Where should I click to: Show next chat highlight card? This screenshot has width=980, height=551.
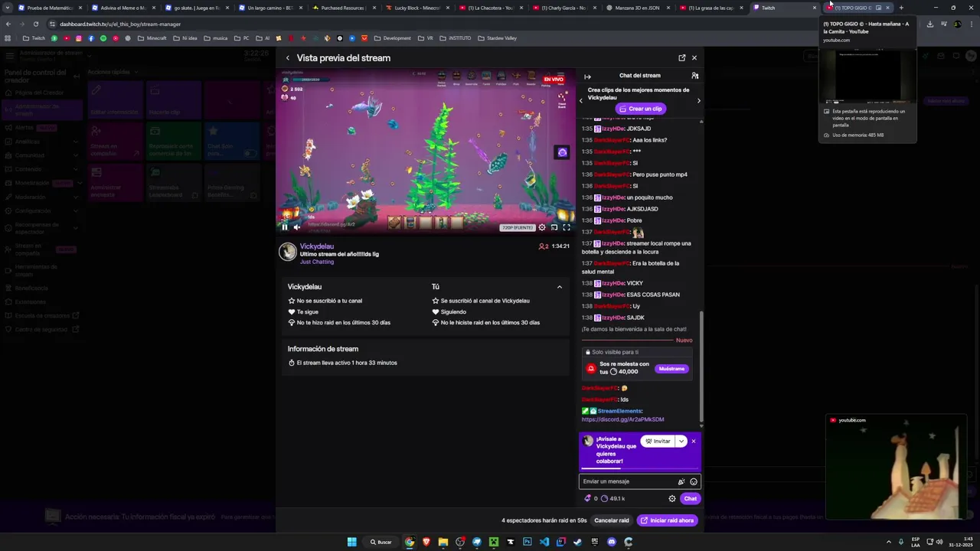(x=698, y=100)
